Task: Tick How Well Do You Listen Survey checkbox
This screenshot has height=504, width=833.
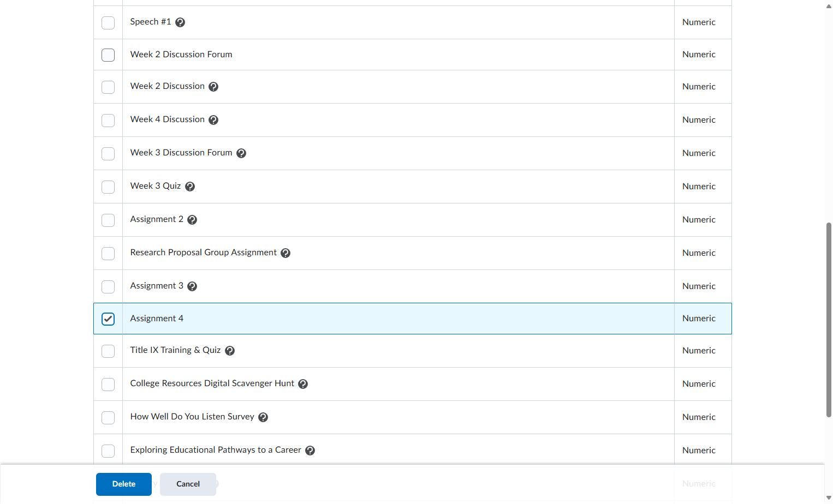Action: point(108,418)
